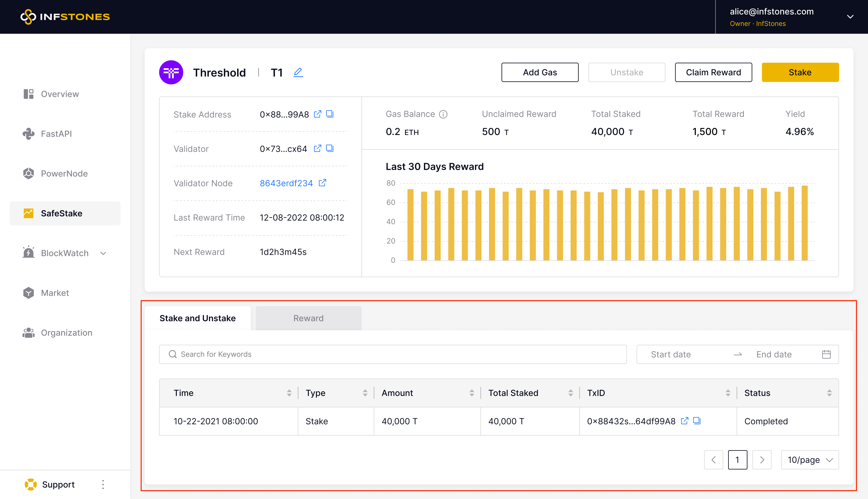Copy the Validator address
Image resolution: width=868 pixels, height=499 pixels.
click(x=330, y=148)
